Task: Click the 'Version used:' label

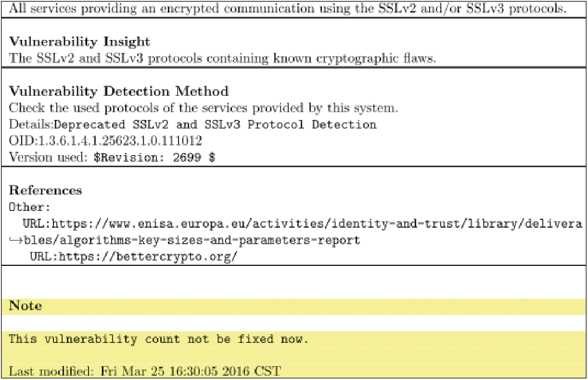Action: pos(50,157)
